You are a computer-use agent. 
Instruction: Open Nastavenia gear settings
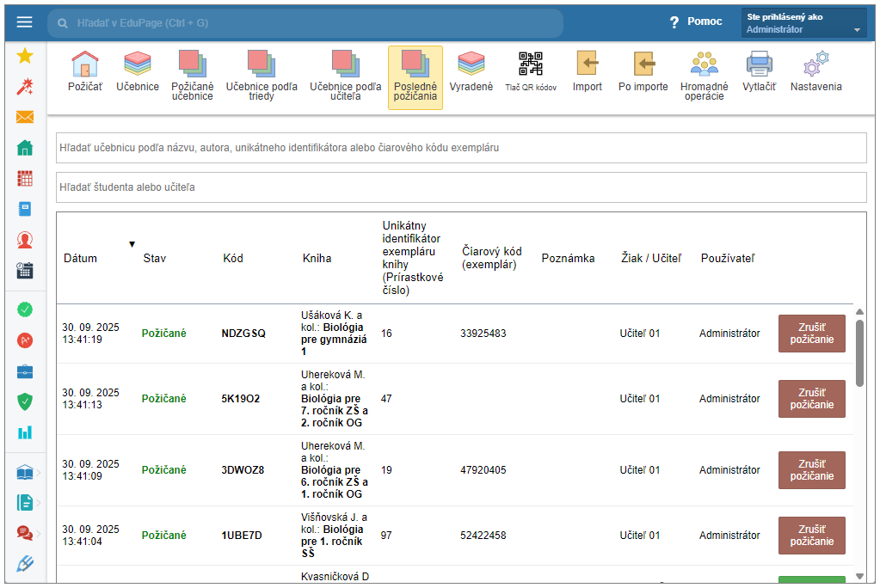pos(815,65)
